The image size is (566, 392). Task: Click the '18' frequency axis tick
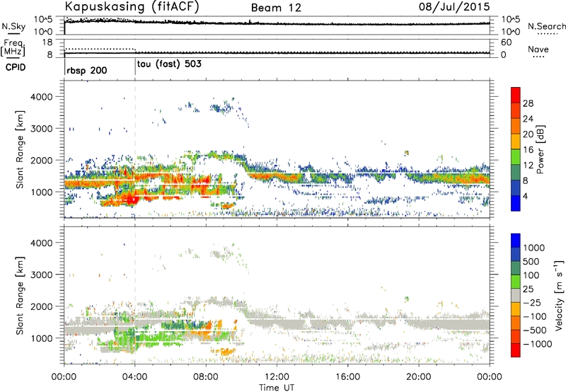click(47, 42)
